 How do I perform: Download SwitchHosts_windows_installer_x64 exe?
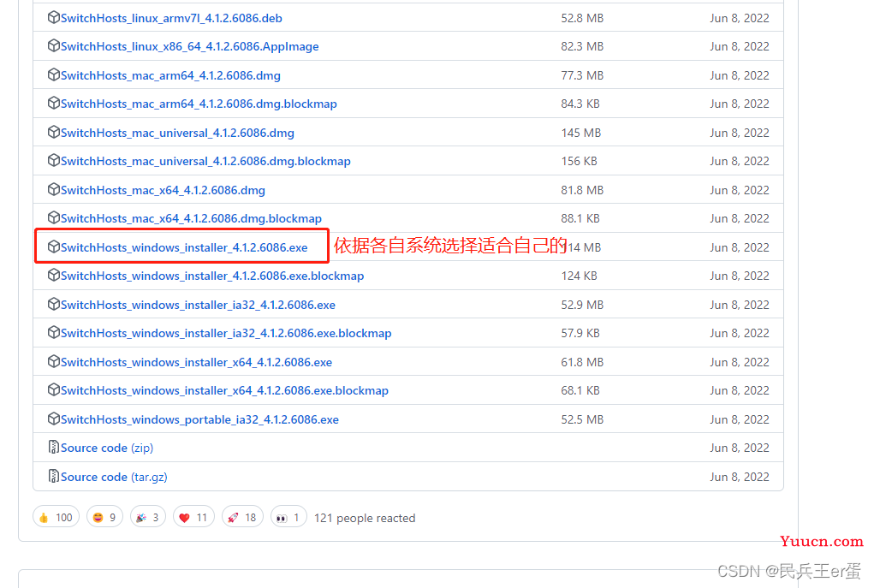[196, 362]
